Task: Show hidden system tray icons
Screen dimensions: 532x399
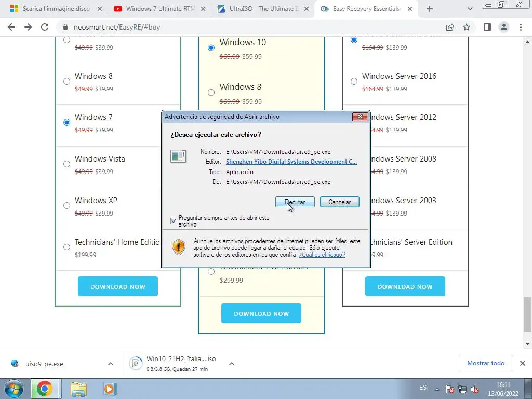Action: pos(437,389)
